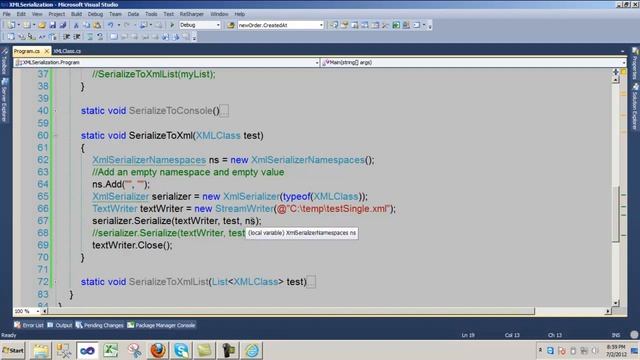Open the ReSharper menu

[191, 14]
